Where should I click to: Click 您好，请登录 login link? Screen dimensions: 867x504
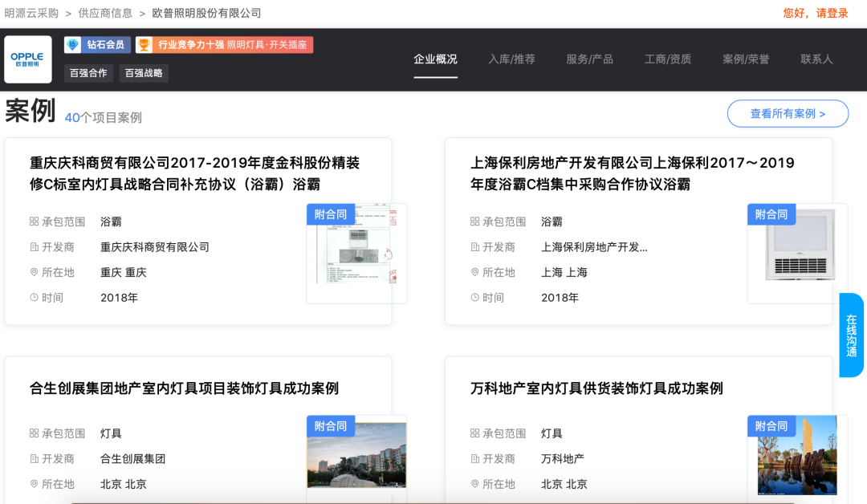[x=815, y=14]
